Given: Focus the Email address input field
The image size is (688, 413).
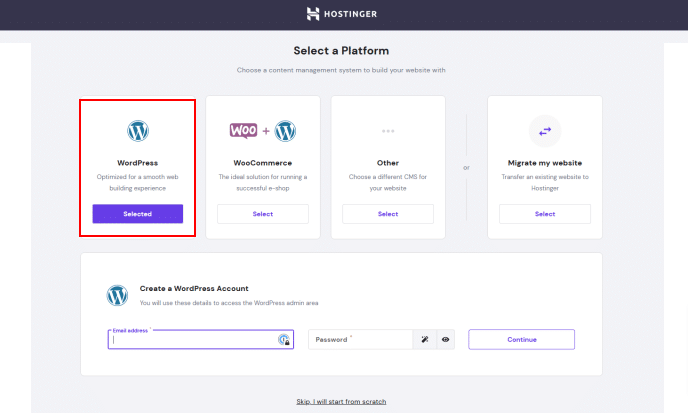Looking at the screenshot, I should pos(201,339).
